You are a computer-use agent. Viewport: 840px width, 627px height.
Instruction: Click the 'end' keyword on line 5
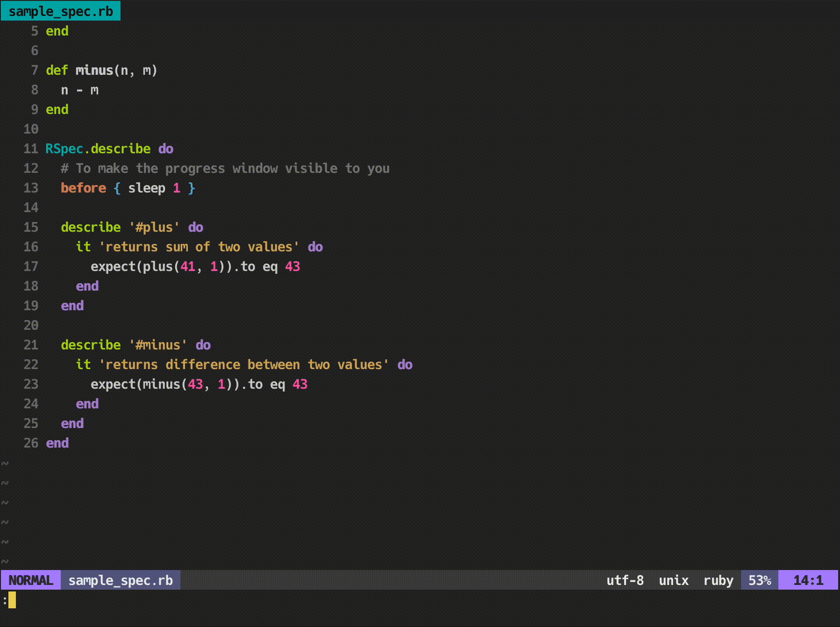point(57,31)
